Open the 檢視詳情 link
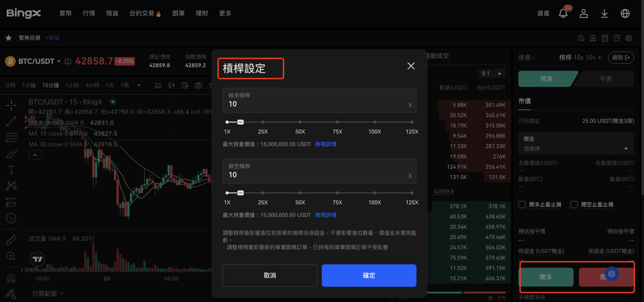Image resolution: width=644 pixels, height=302 pixels. tap(326, 144)
